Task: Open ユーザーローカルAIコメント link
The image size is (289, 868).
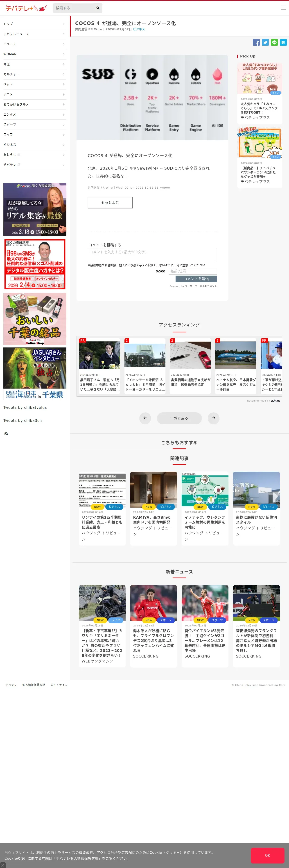Action: [x=201, y=286]
